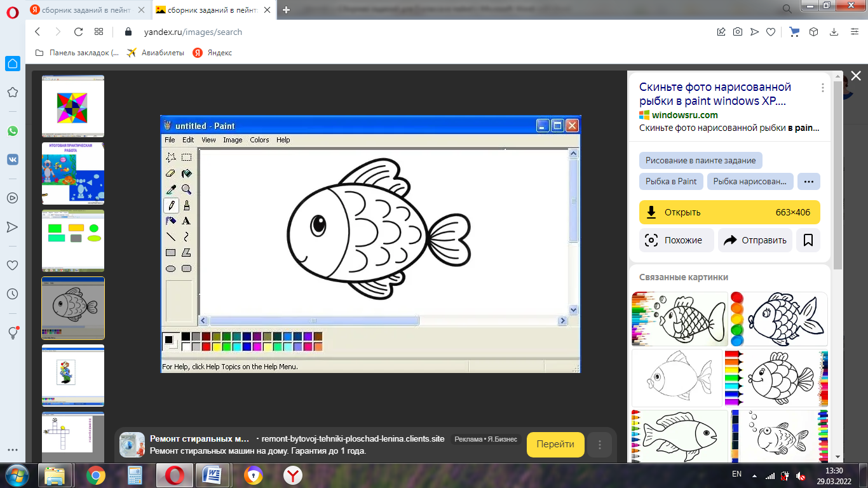
Task: Click the Opera snapshot camera icon
Action: pyautogui.click(x=738, y=32)
